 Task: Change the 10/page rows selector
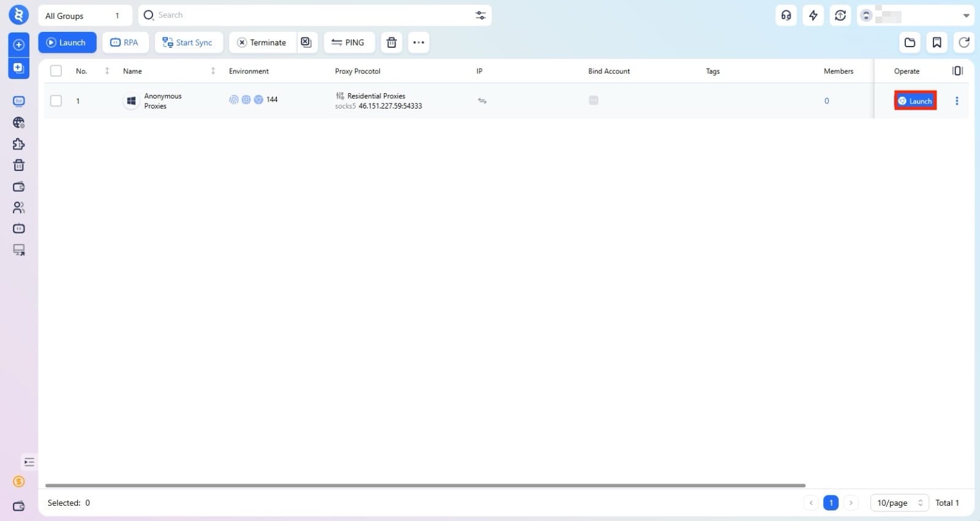899,503
